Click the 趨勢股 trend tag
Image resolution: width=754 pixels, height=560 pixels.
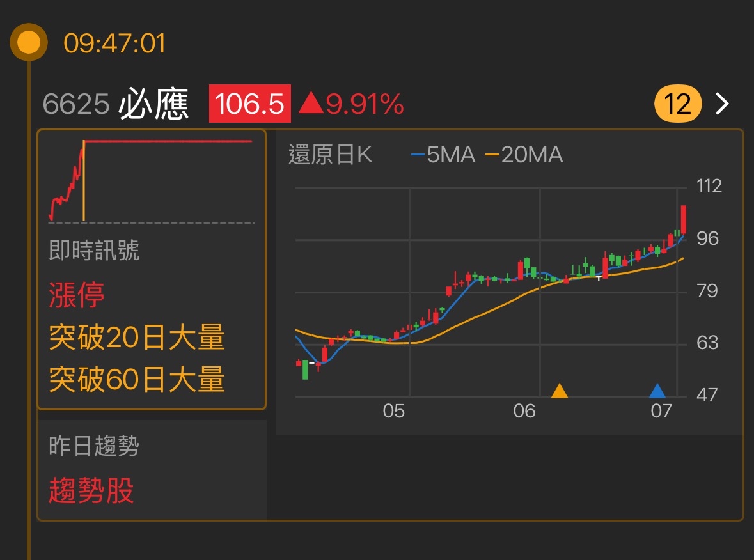pyautogui.click(x=91, y=491)
